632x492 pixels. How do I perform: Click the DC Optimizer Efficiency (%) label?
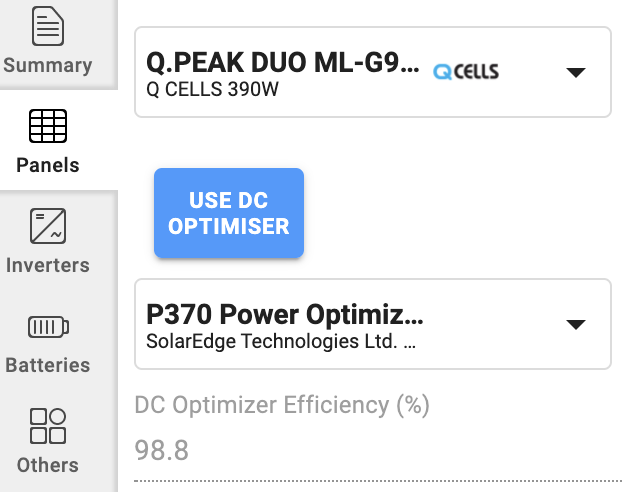pos(282,405)
